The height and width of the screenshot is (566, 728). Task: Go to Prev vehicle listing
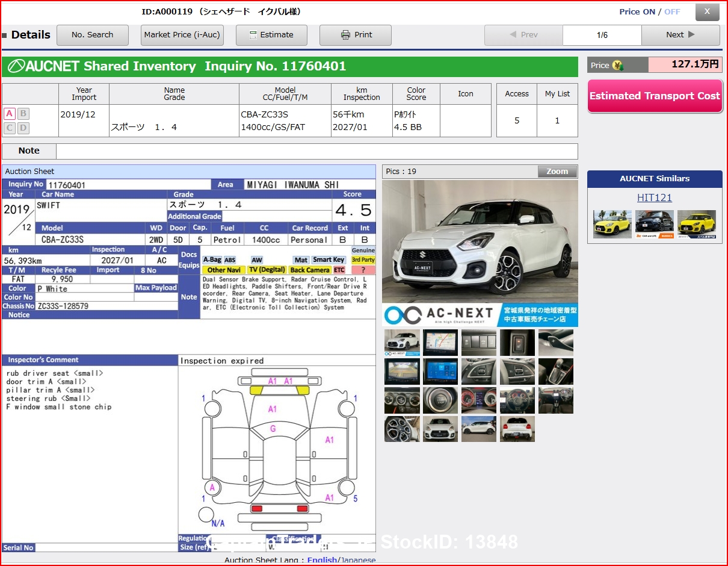523,35
